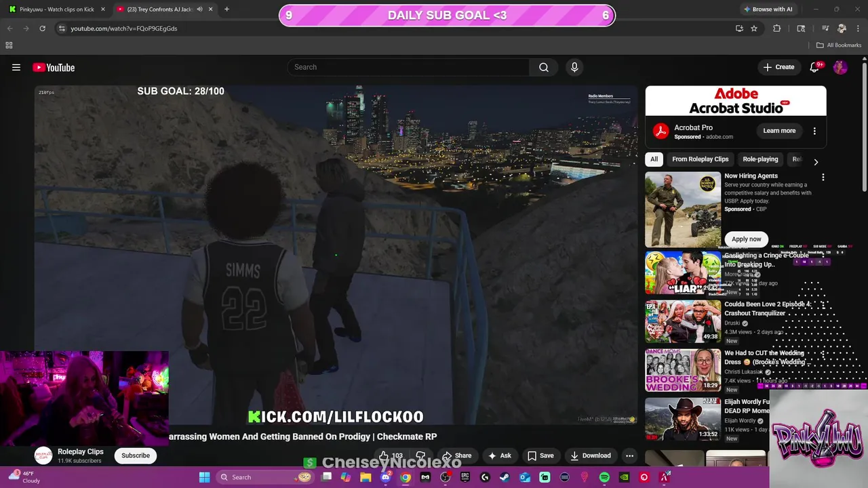Click the browser address bar URL

tap(124, 28)
